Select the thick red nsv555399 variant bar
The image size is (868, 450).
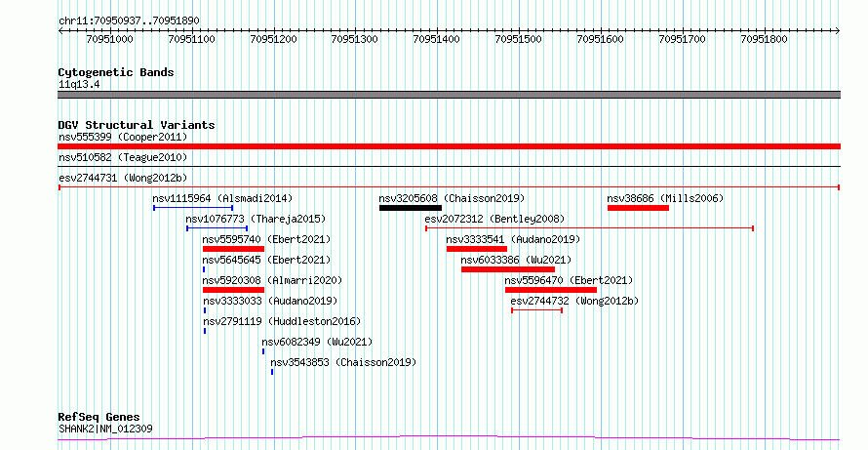[449, 146]
